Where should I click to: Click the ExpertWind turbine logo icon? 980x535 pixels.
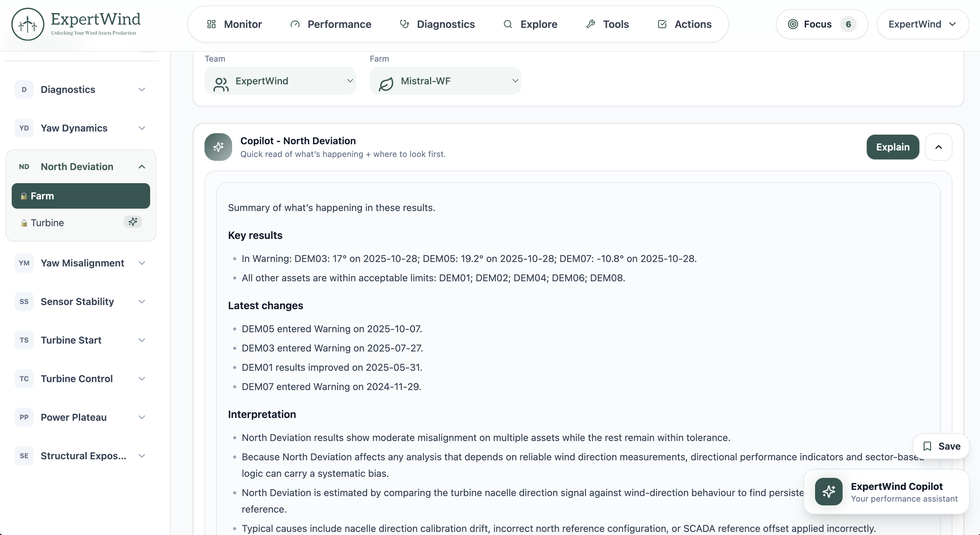[28, 24]
